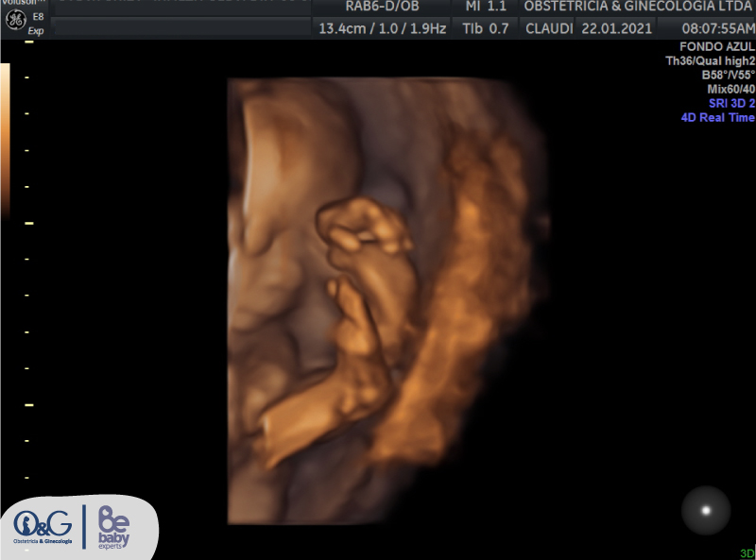
Task: Click the sepia color scale bar
Action: 5,142
